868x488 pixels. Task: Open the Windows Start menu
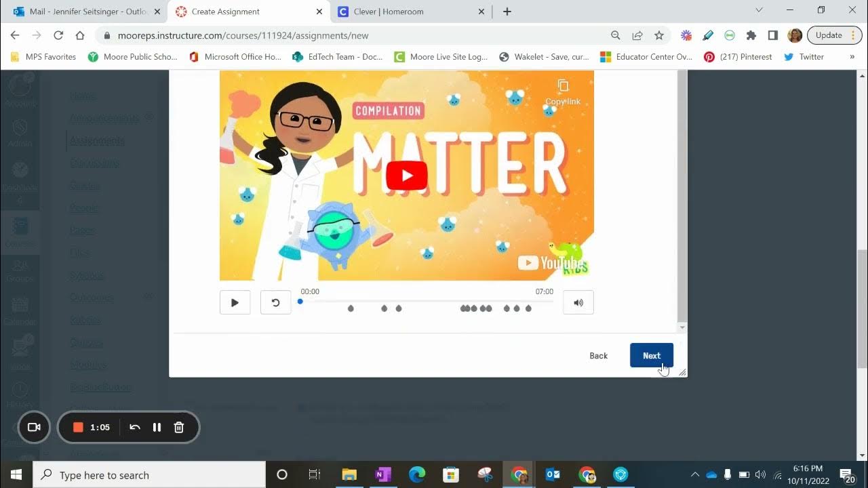(x=16, y=474)
